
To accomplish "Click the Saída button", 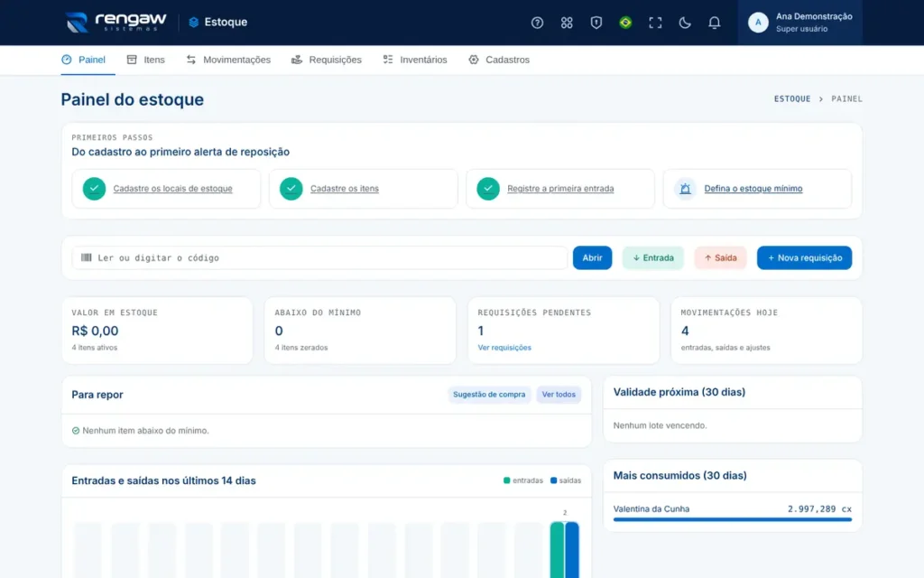I will [x=720, y=257].
